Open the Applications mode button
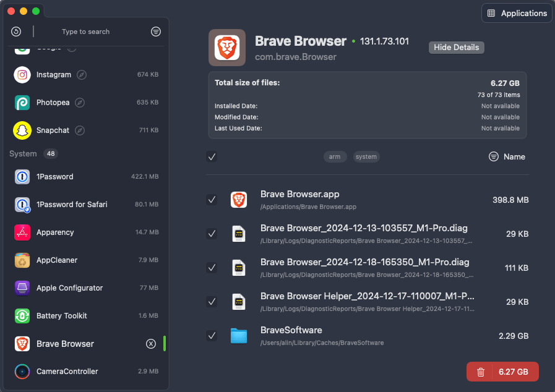 tap(517, 13)
